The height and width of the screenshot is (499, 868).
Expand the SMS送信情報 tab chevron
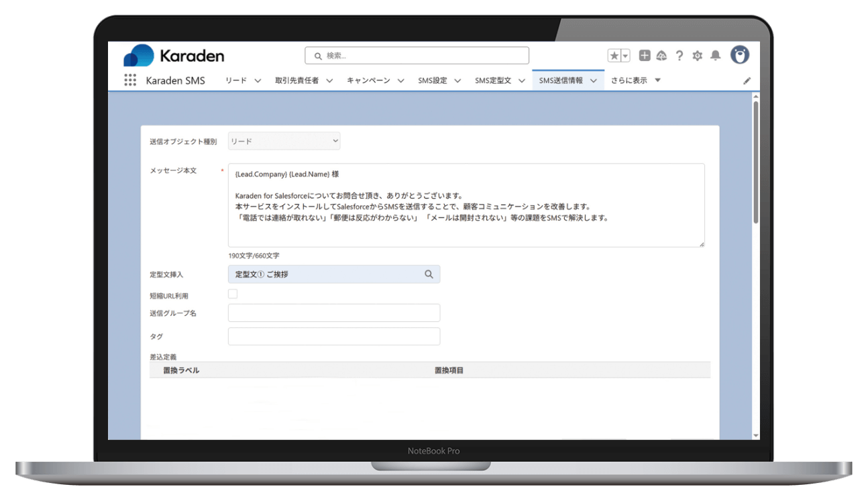pos(593,80)
